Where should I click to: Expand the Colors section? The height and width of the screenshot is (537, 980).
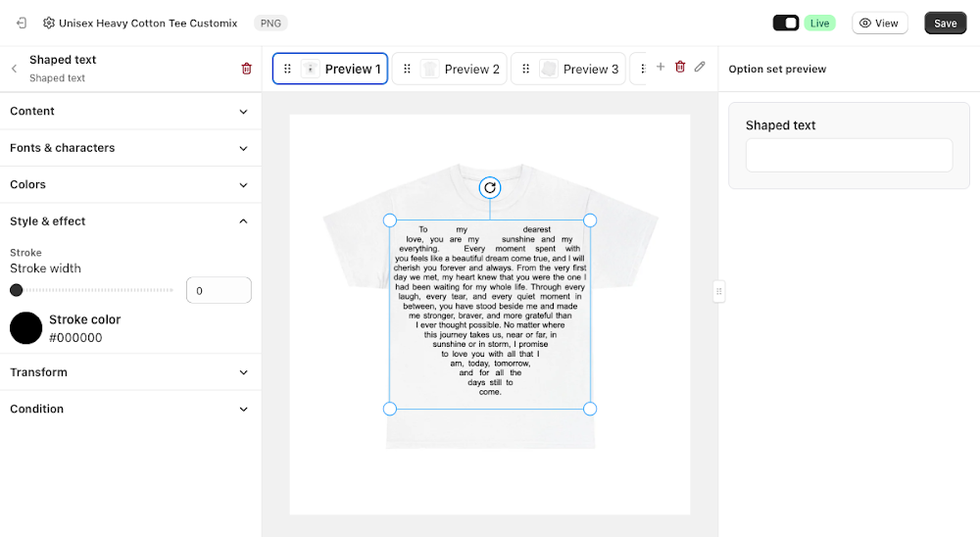130,185
